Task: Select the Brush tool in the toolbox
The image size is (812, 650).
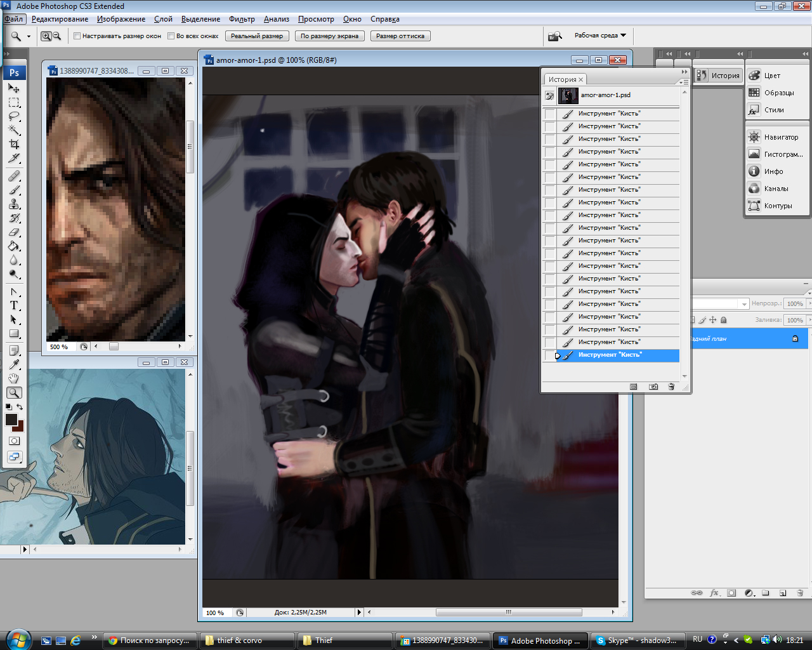Action: [14, 190]
